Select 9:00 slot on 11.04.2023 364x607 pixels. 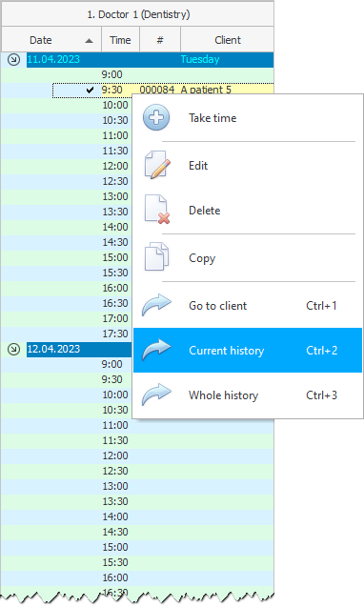pyautogui.click(x=111, y=74)
